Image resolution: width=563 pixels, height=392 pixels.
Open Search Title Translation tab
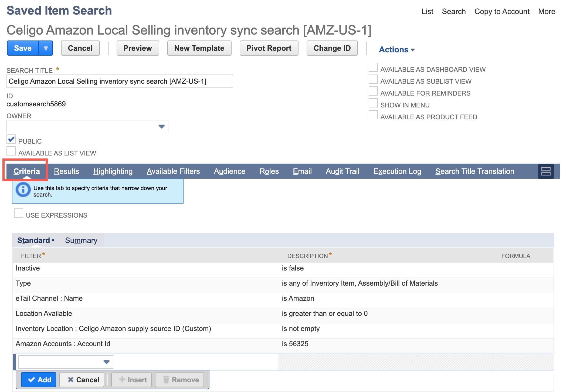pyautogui.click(x=475, y=171)
